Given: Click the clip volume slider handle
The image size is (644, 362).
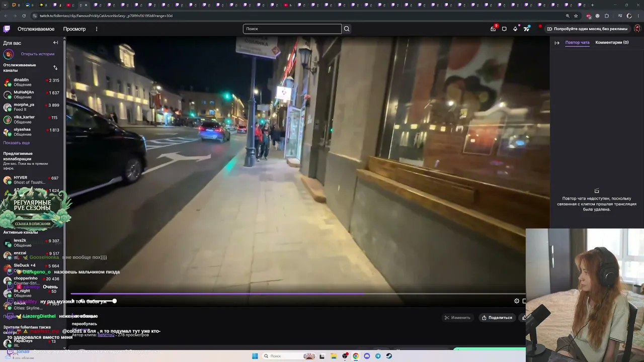Looking at the screenshot, I should click(x=114, y=301).
